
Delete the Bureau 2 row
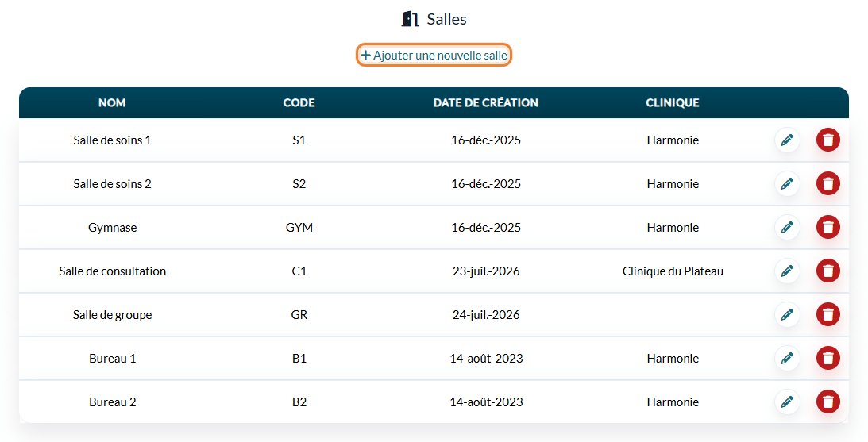pos(827,402)
